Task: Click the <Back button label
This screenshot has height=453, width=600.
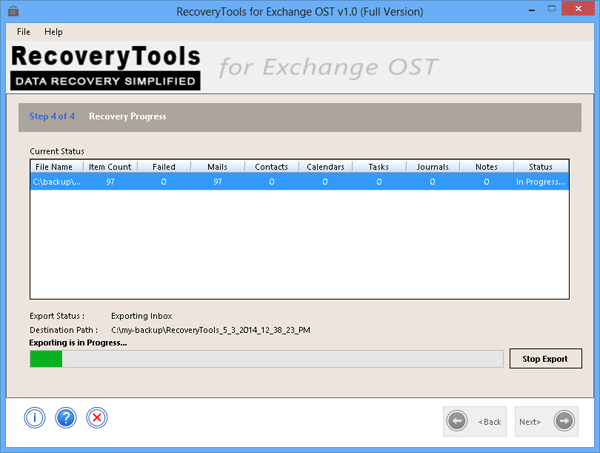Action: 489,422
